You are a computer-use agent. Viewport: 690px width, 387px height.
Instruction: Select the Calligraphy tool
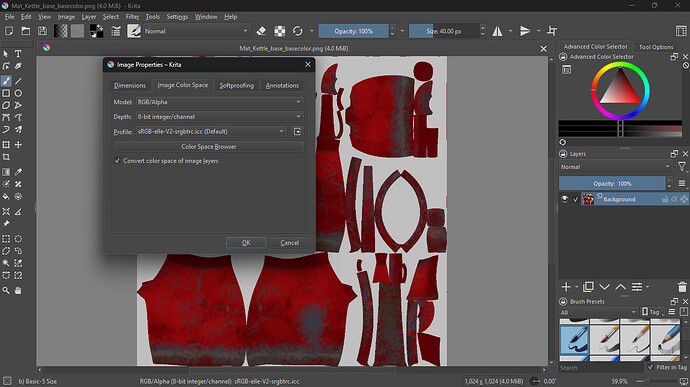[18, 66]
